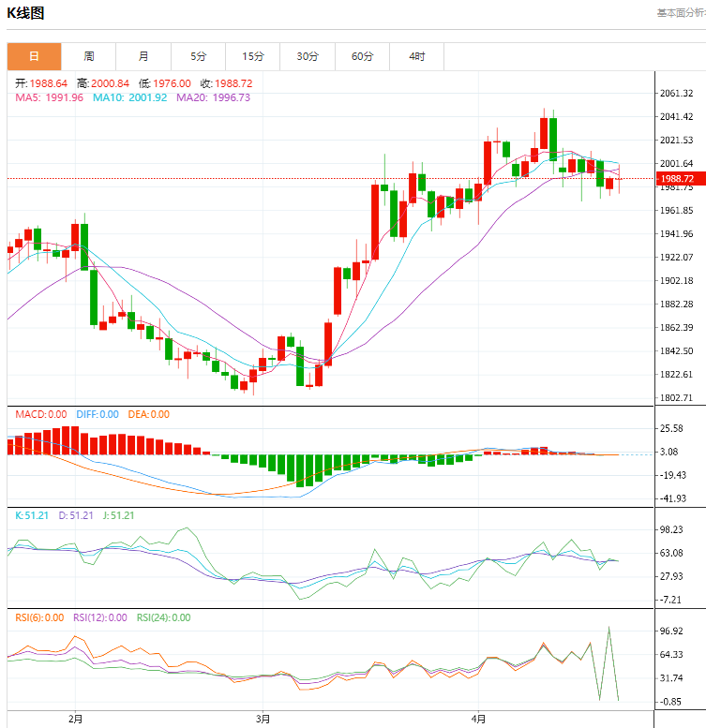Click the MA10: 2001.92 legend
The width and height of the screenshot is (706, 728).
(x=129, y=97)
